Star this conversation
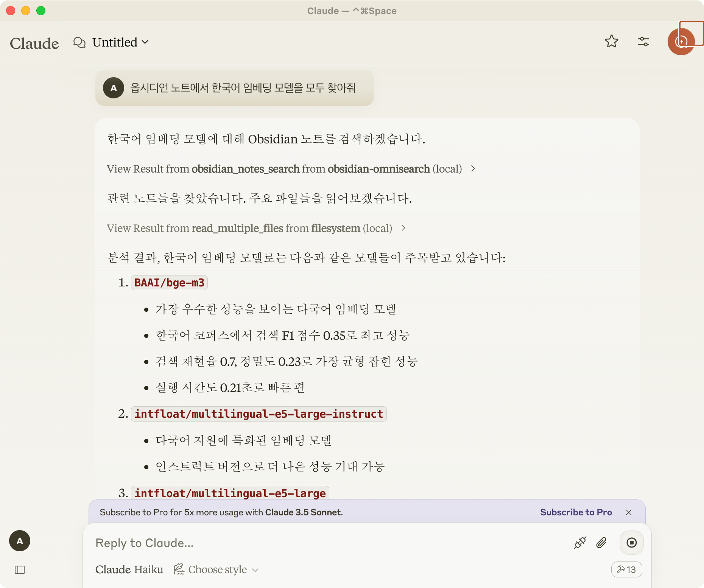The image size is (704, 588). click(612, 42)
